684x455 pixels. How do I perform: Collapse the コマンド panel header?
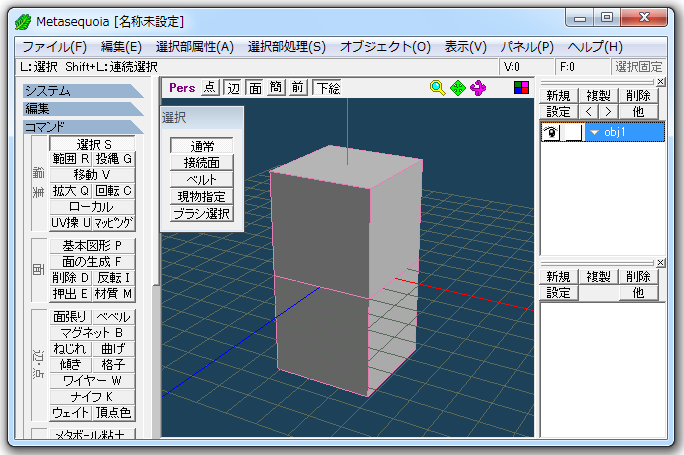coord(83,127)
